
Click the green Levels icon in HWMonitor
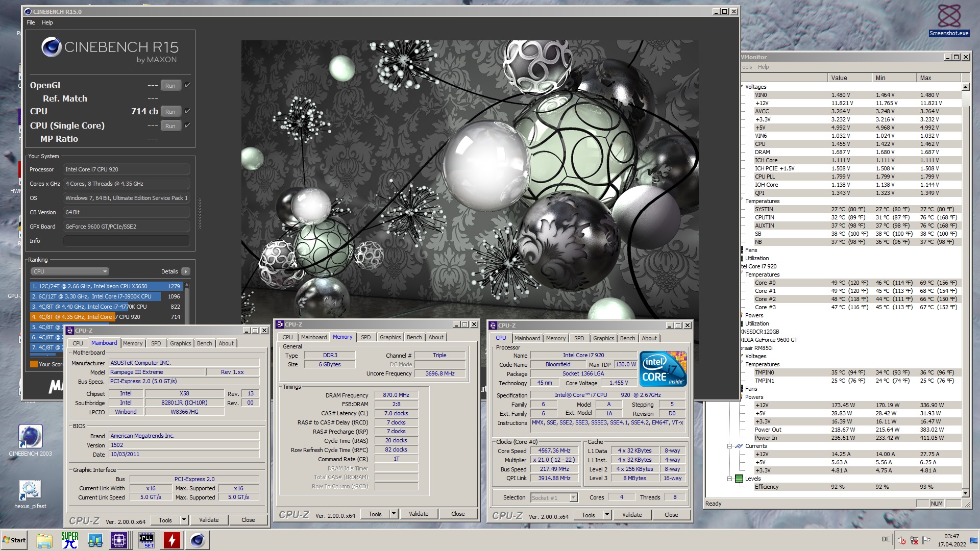point(739,479)
